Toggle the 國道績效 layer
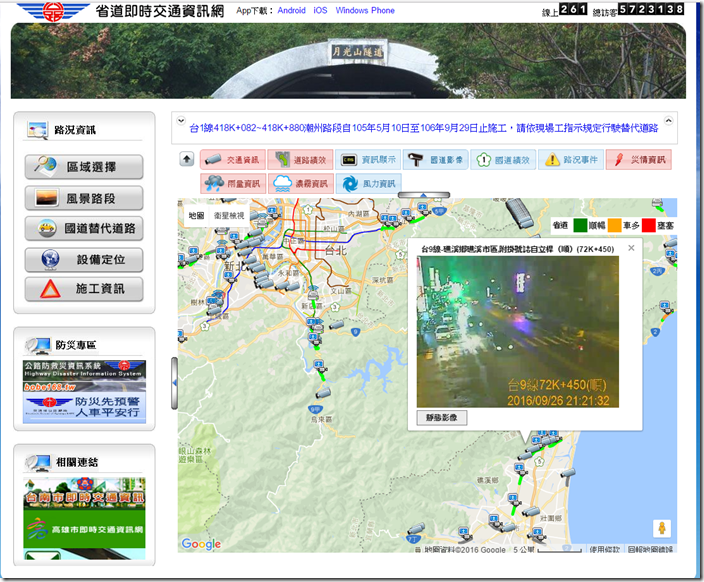The image size is (704, 582). [503, 159]
